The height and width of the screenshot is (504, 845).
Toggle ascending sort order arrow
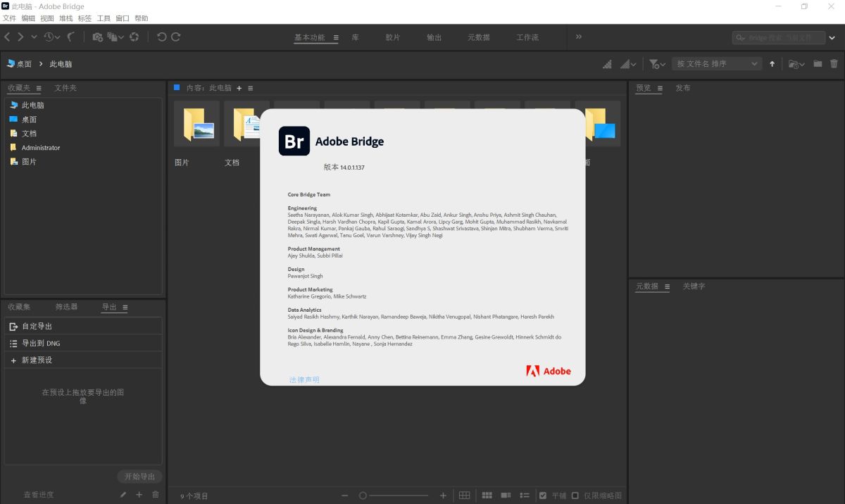point(772,64)
